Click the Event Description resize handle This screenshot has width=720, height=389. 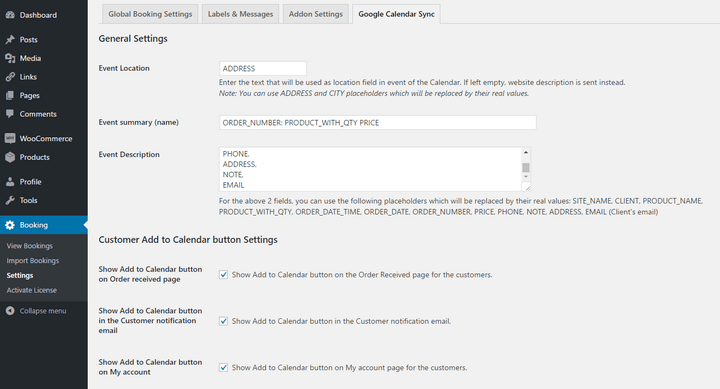point(527,187)
